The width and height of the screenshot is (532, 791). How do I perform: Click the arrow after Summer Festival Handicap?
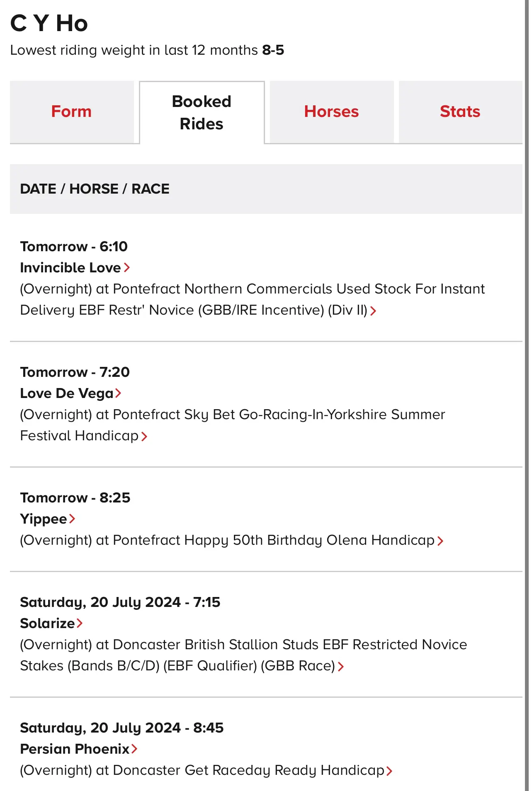tap(144, 436)
